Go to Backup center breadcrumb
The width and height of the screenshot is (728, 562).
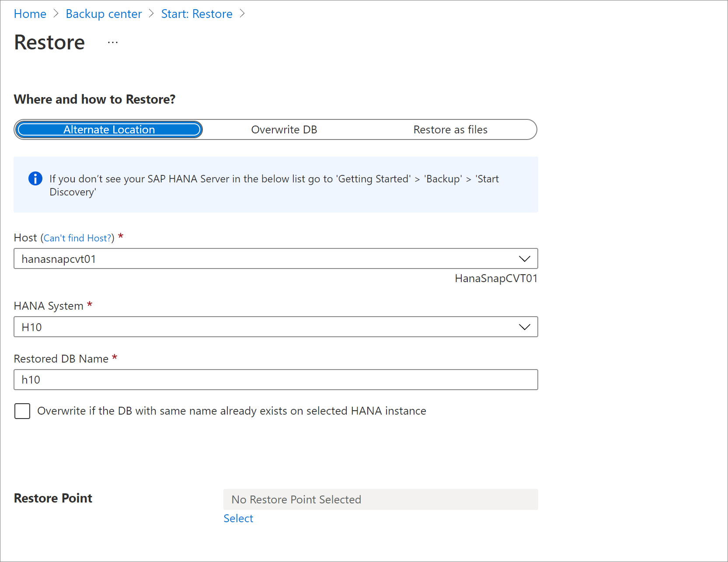104,14
